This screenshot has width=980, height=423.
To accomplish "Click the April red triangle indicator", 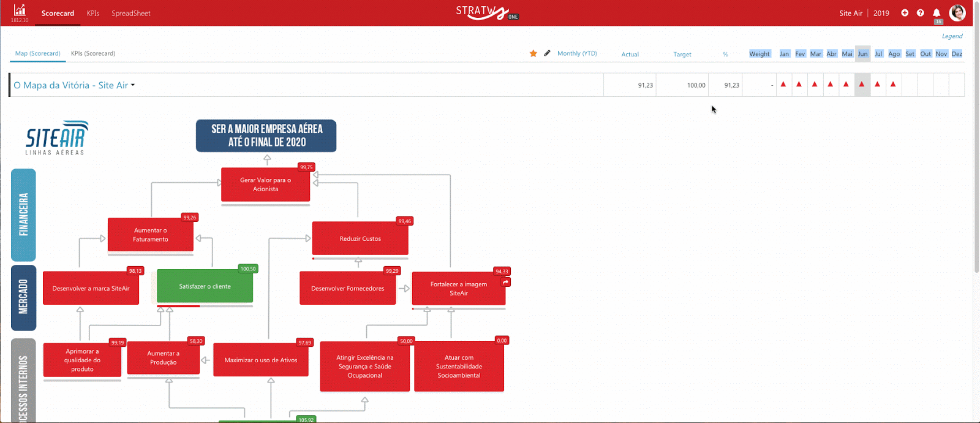I will [x=831, y=84].
